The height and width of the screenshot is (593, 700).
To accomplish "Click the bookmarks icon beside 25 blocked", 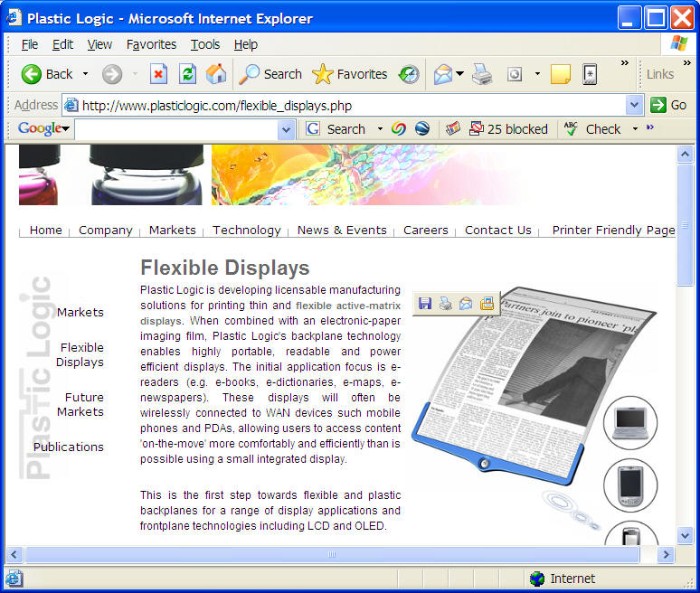I will click(x=453, y=129).
